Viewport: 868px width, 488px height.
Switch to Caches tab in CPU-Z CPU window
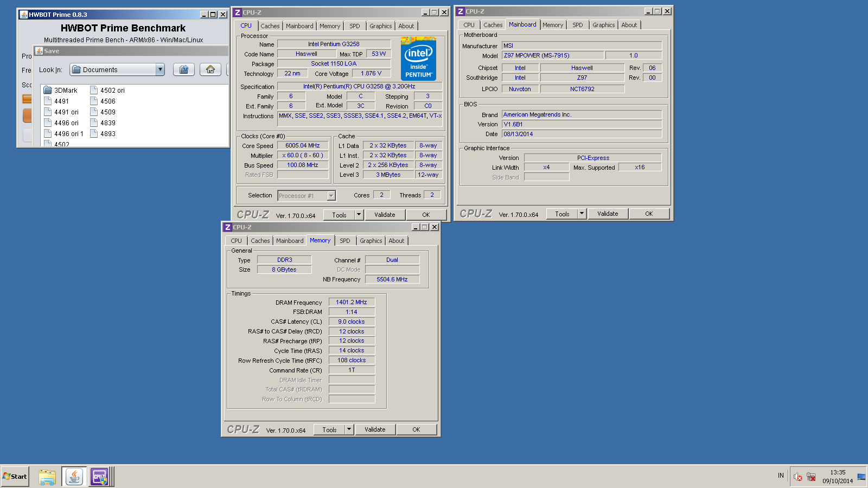coord(270,26)
